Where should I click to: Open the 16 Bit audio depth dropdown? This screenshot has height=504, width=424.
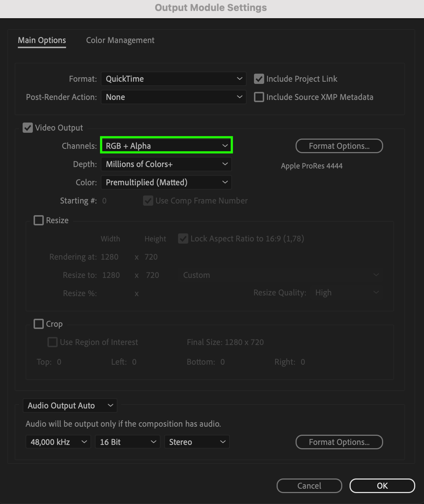point(127,442)
